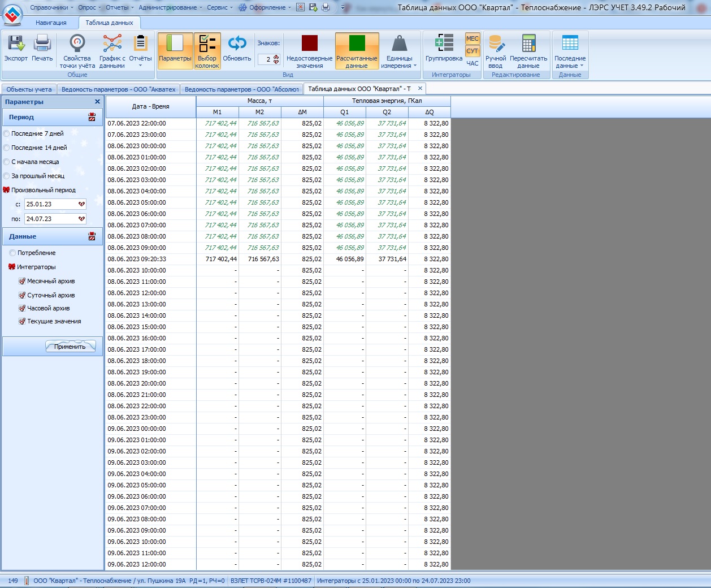Switch to Таблица данных ribbon tab
Screen dimensions: 711x588
[109, 23]
